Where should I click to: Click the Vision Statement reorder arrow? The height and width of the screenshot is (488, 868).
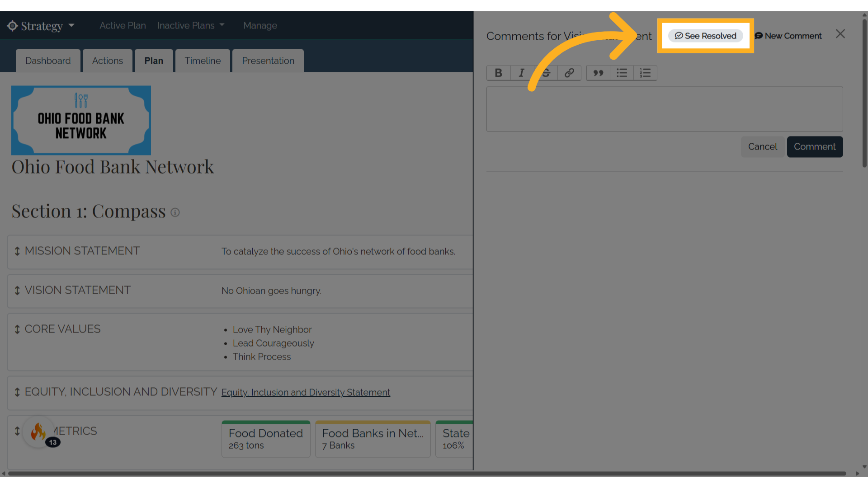click(x=17, y=291)
